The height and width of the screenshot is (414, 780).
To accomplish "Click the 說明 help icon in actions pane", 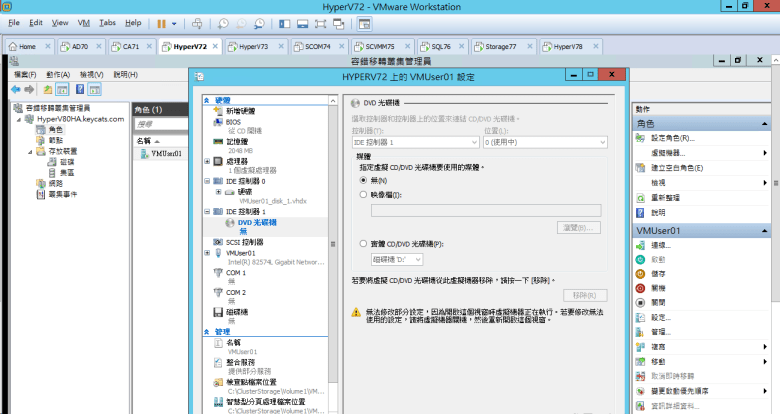I will pyautogui.click(x=641, y=212).
